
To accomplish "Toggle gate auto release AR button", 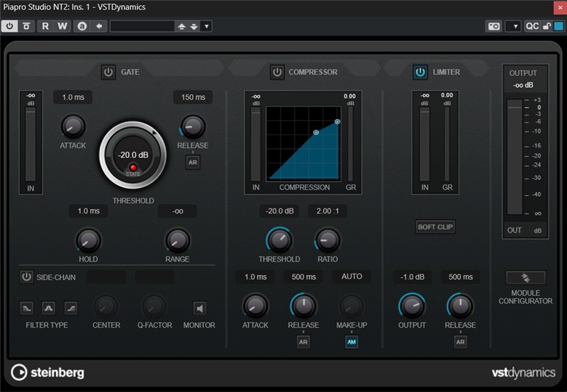I will coord(193,162).
